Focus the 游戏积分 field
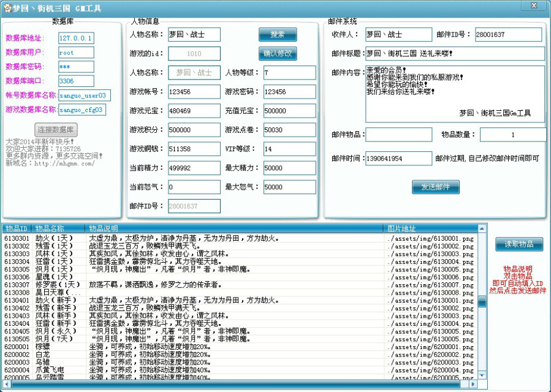The image size is (551, 392). click(194, 130)
